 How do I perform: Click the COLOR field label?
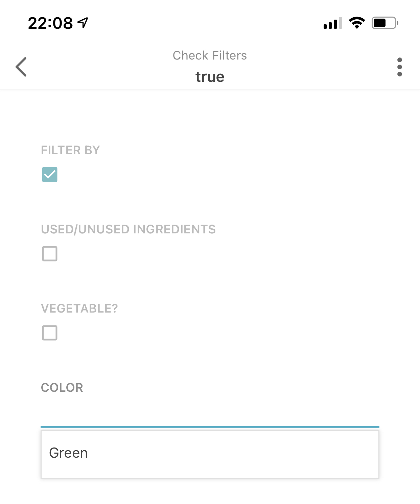tap(62, 388)
